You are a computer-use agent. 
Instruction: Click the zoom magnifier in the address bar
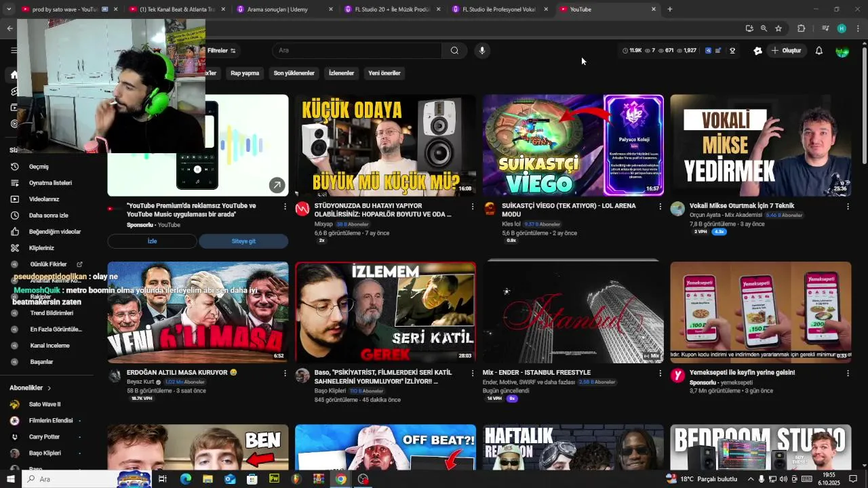(764, 28)
